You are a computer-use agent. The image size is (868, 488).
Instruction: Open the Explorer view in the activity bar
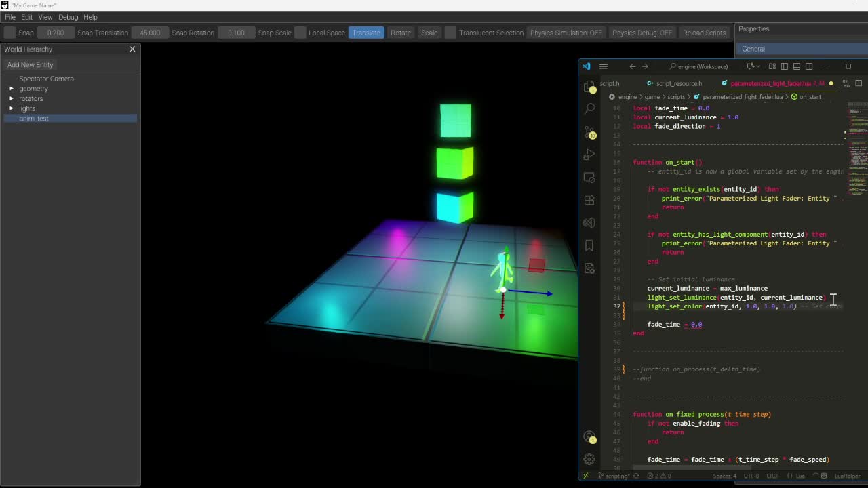[x=589, y=87]
